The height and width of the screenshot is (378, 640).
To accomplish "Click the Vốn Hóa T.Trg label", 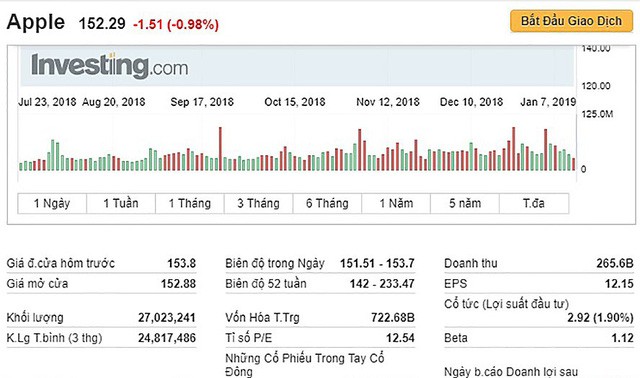I will point(262,318).
